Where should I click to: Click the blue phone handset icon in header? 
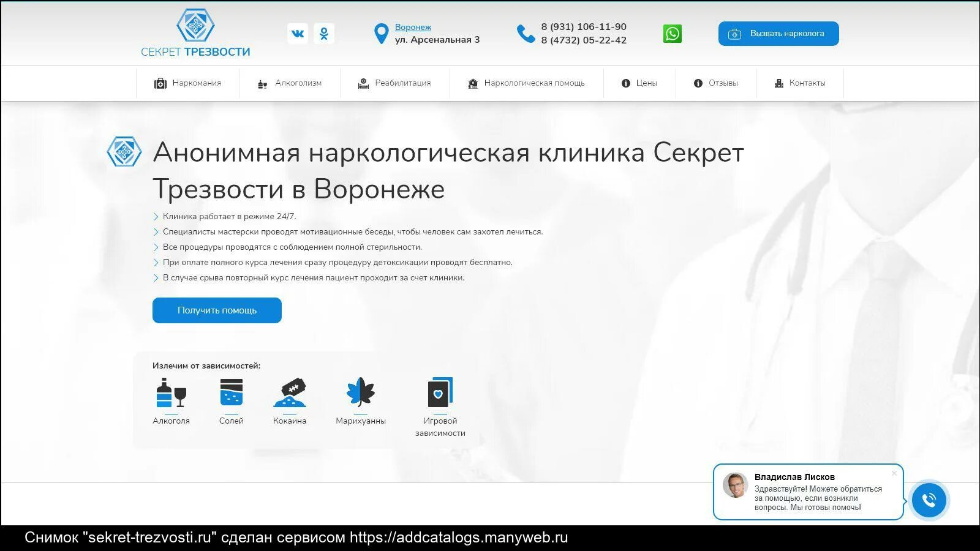tap(526, 34)
